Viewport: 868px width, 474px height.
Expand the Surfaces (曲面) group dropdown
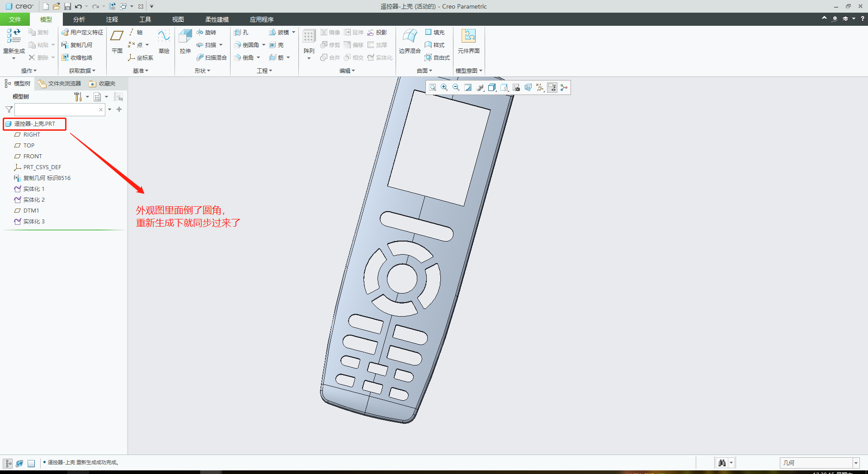tap(425, 71)
